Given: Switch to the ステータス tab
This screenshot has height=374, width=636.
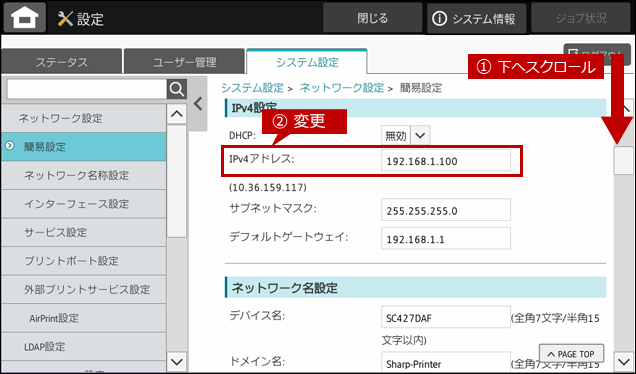Looking at the screenshot, I should [62, 62].
